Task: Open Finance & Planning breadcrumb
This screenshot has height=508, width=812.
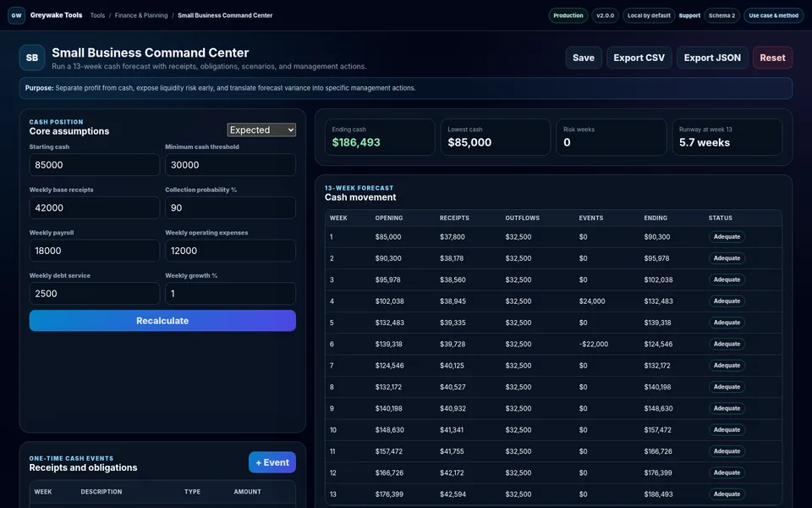Action: click(x=141, y=15)
